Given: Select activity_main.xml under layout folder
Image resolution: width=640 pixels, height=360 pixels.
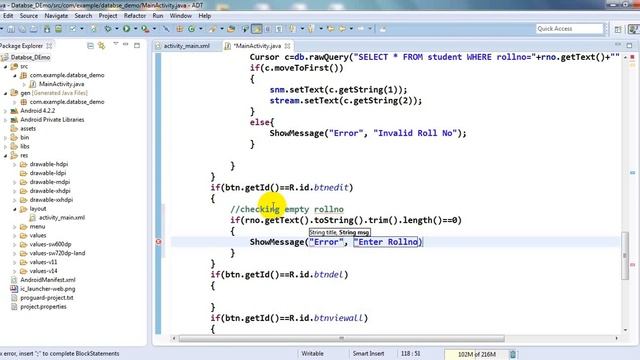Looking at the screenshot, I should coord(62,218).
